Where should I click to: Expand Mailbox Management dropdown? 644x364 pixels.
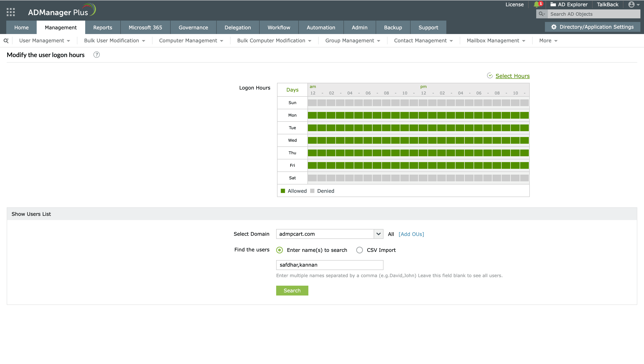tap(496, 41)
